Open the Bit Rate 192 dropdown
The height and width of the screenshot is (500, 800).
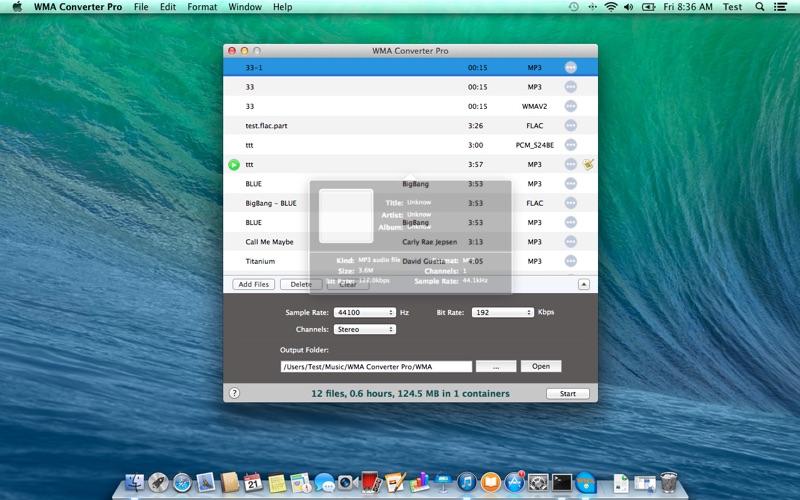pyautogui.click(x=503, y=312)
